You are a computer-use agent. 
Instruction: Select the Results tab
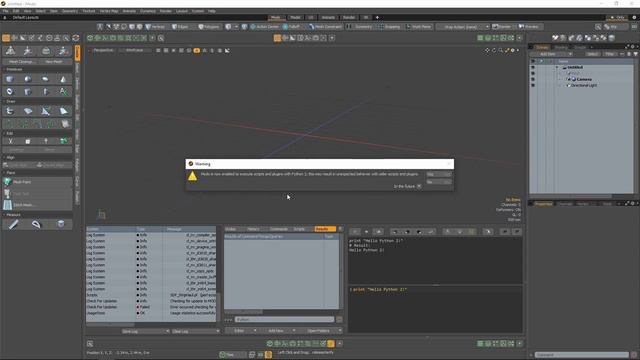tap(324, 229)
